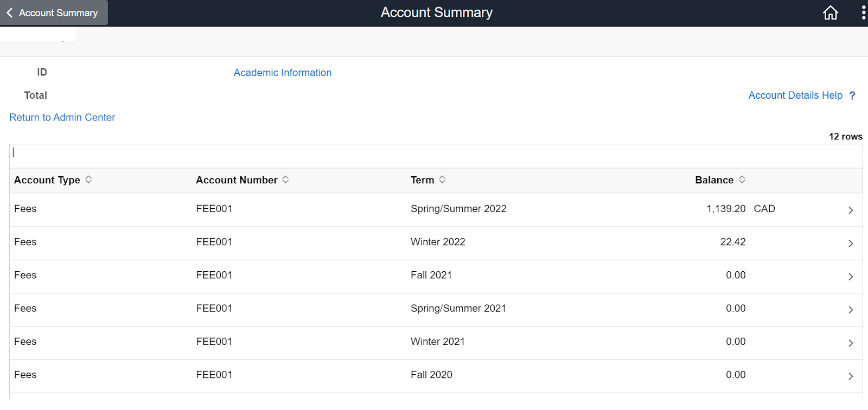The height and width of the screenshot is (410, 868).
Task: Click Return to Admin Center link
Action: tap(62, 118)
